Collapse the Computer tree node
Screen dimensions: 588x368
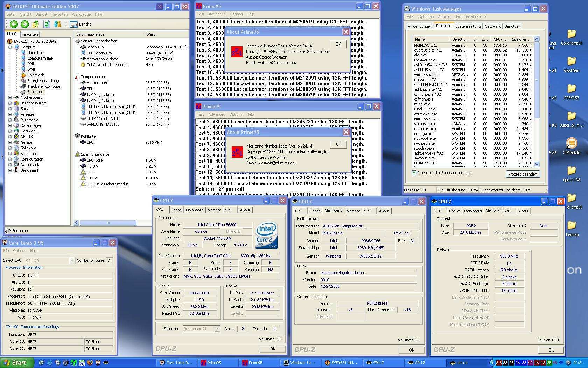click(x=10, y=47)
